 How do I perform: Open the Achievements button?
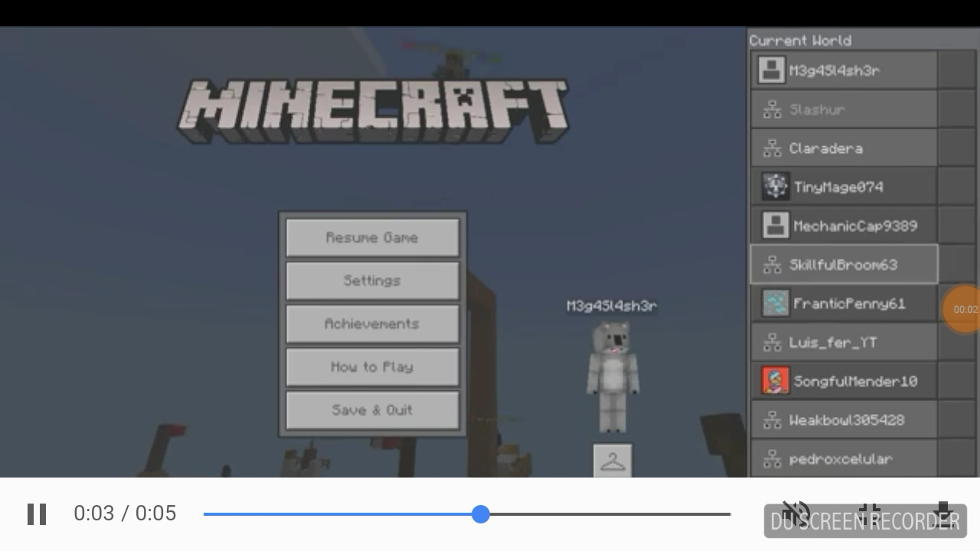tap(372, 324)
